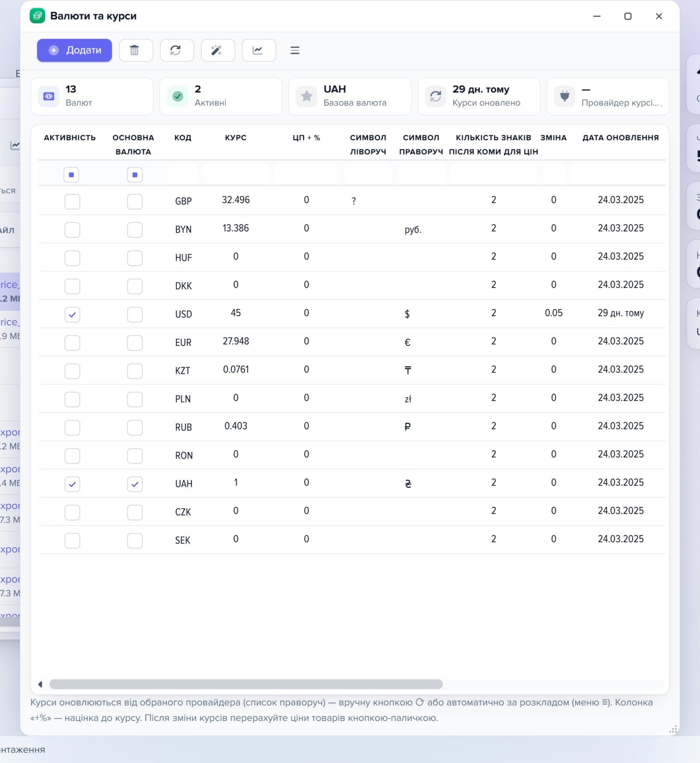Open the rate chart icon in toolbar

[259, 50]
